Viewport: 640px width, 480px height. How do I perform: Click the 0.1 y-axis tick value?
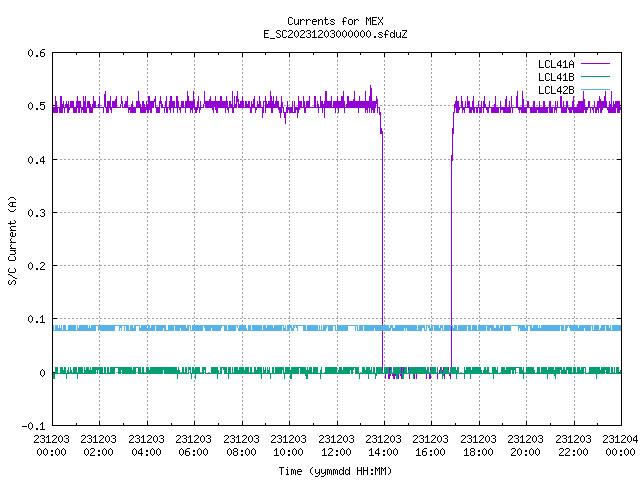tap(36, 319)
